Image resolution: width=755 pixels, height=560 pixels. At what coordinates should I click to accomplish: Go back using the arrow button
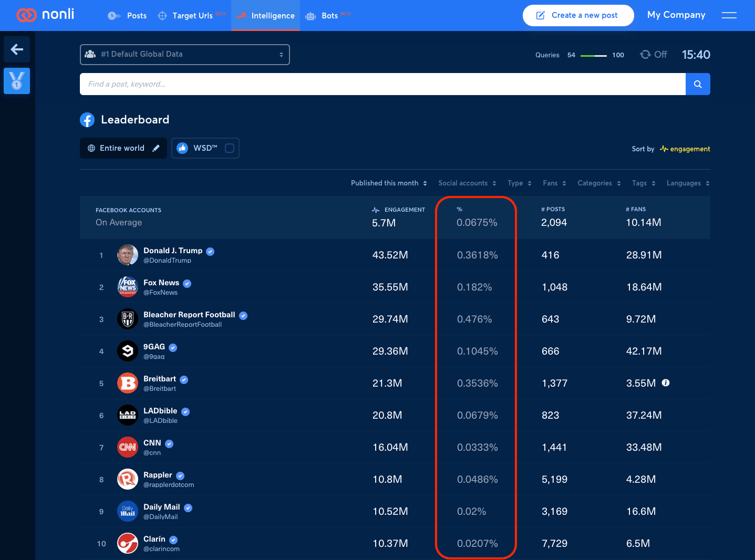[x=17, y=49]
